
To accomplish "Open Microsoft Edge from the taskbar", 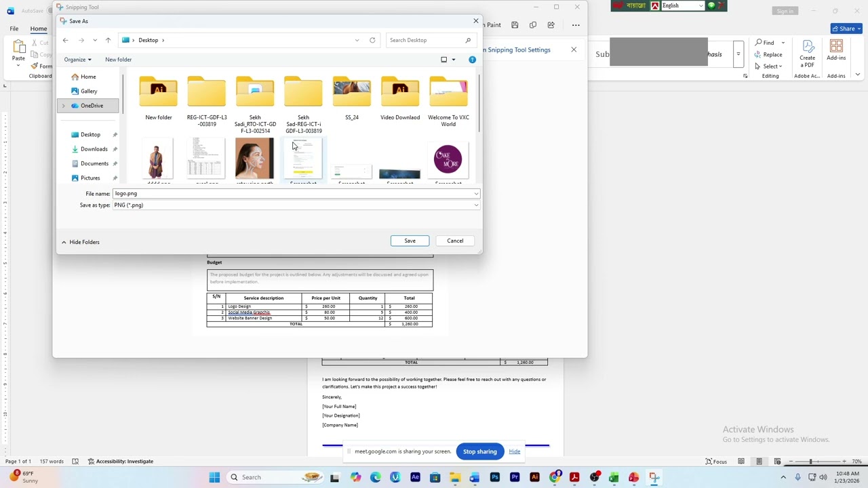I will (x=376, y=477).
